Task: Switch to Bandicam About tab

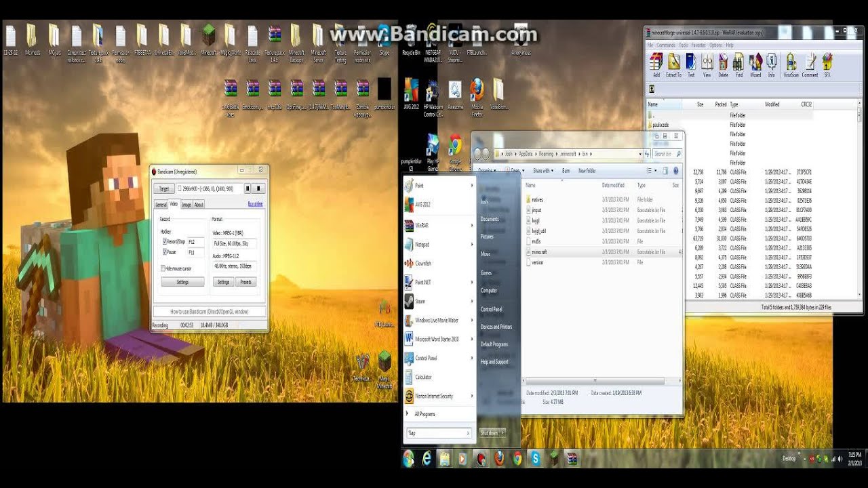Action: point(199,205)
